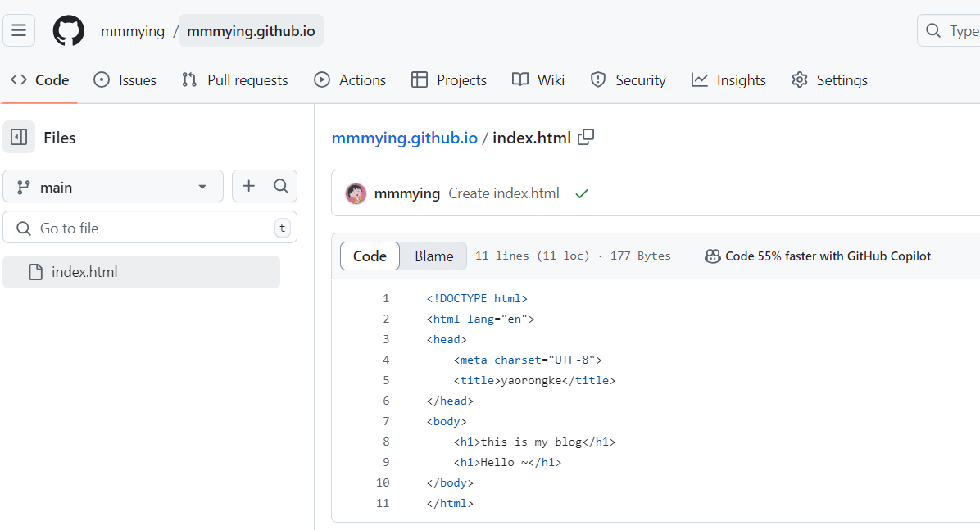Go to the Actions tab
Screen dimensions: 980x530
coord(350,80)
